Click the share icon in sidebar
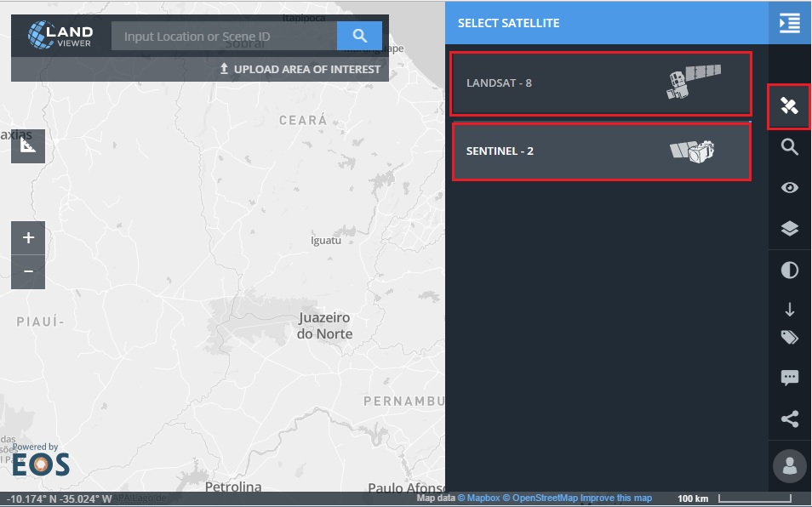The image size is (812, 507). [x=789, y=419]
